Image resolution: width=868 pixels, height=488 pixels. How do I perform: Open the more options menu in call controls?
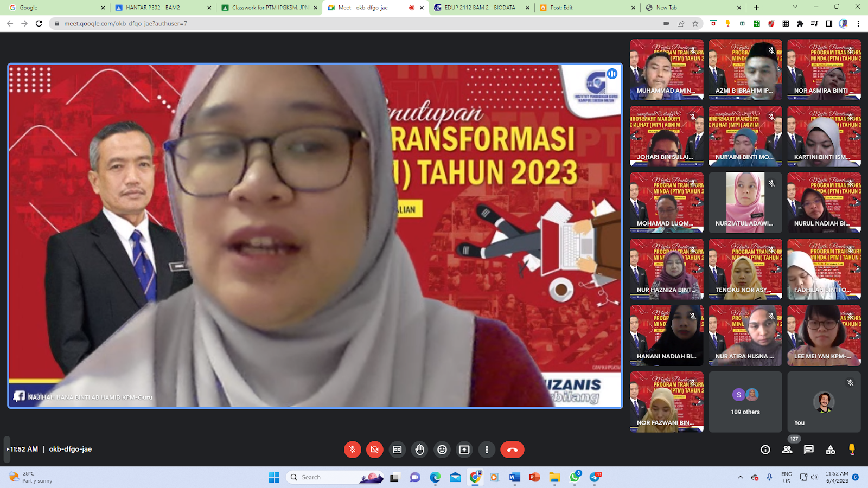point(487,450)
